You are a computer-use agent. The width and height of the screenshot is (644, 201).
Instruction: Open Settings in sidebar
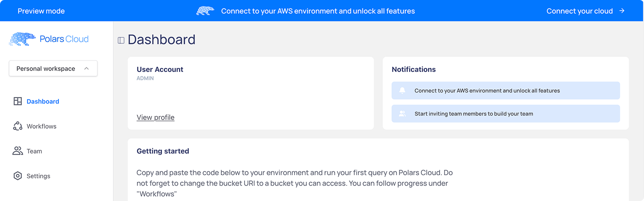point(38,176)
